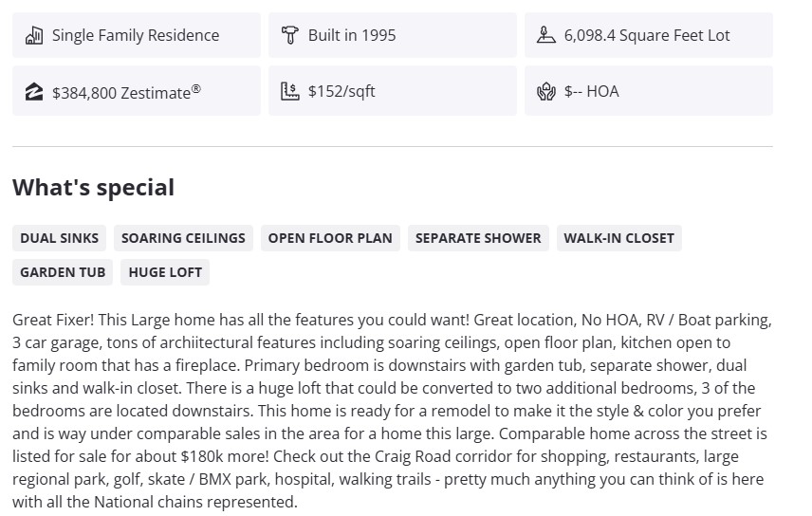Viewport: 812px width, 516px height.
Task: Click the hammer icon beside Built in 1995
Action: click(x=290, y=36)
